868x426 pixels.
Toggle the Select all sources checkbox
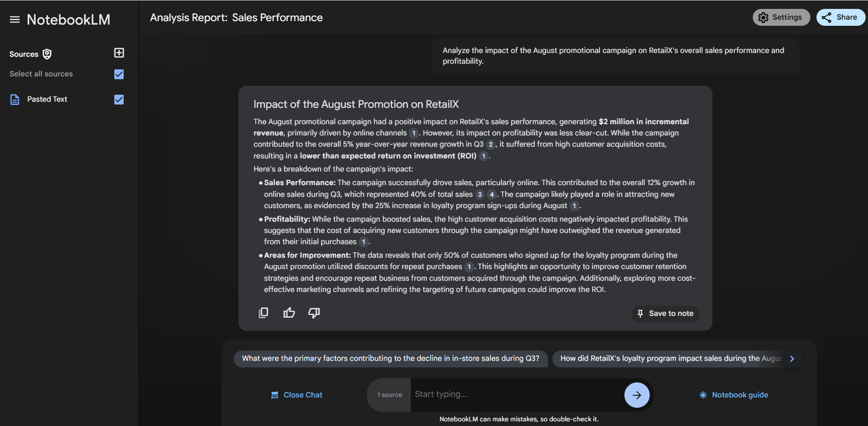(x=119, y=74)
